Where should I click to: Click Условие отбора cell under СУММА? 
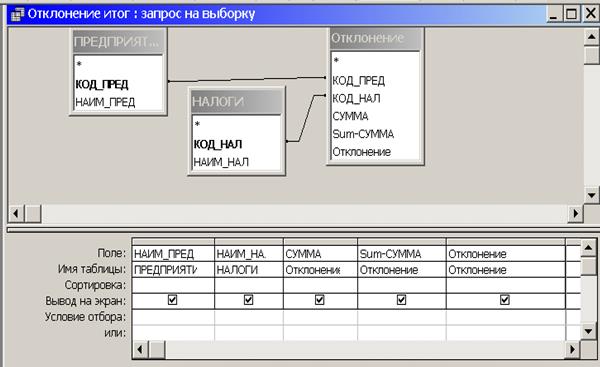tap(320, 317)
